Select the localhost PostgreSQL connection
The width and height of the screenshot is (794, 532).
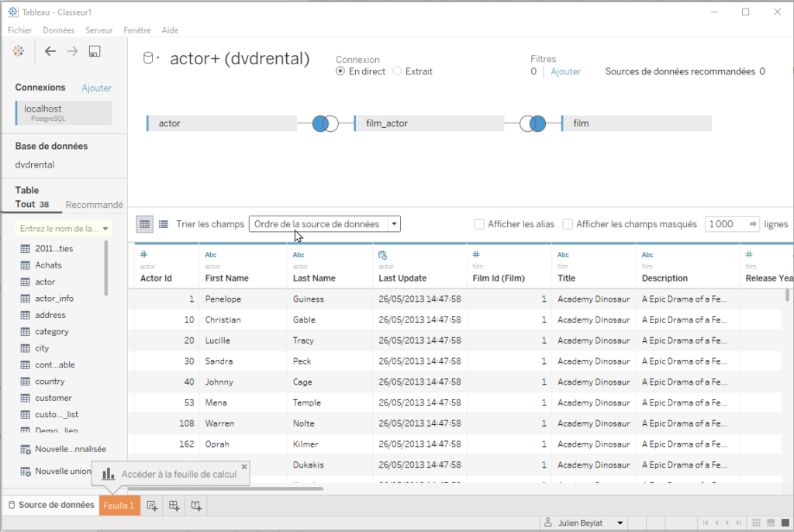[x=64, y=112]
